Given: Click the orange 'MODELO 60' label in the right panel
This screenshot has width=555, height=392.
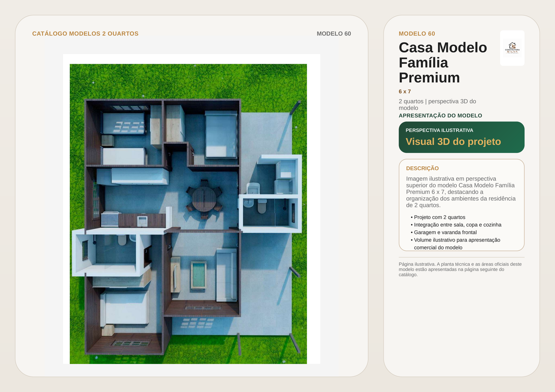Looking at the screenshot, I should pos(417,34).
